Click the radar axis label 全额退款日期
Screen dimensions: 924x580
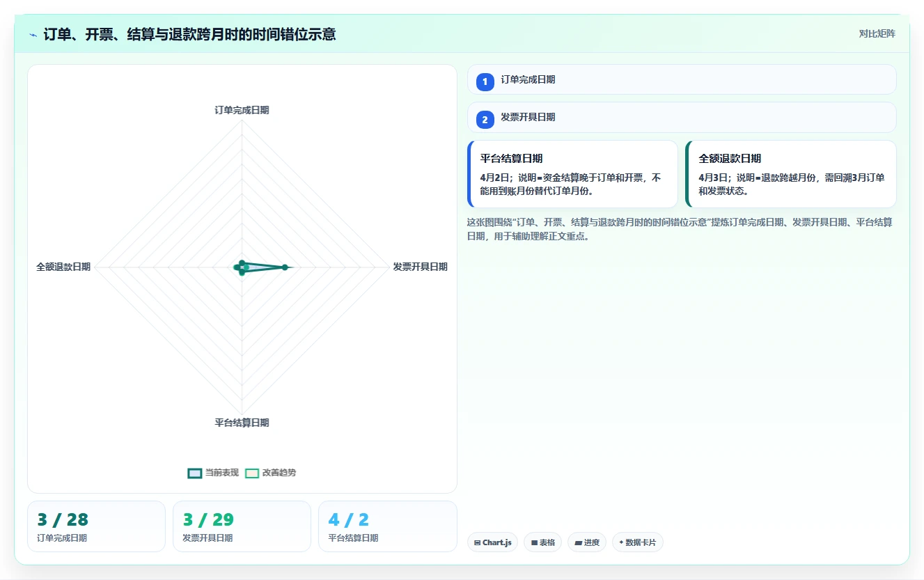pyautogui.click(x=63, y=267)
